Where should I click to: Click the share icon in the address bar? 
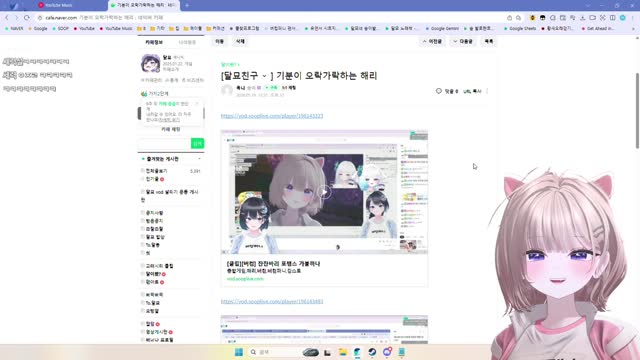(x=509, y=18)
